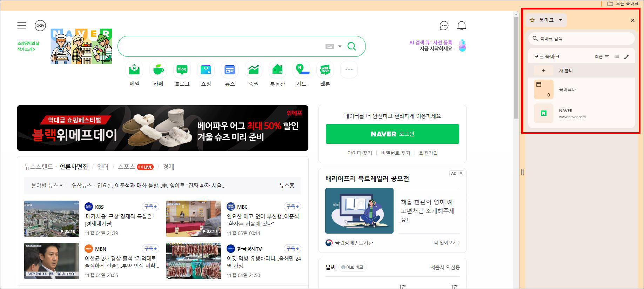
Task: Open the notification bell icon
Action: point(462,26)
